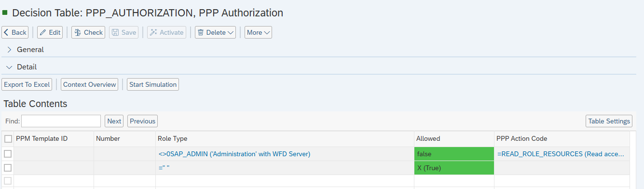Click into the Find text field
This screenshot has height=189, width=644.
(61, 121)
